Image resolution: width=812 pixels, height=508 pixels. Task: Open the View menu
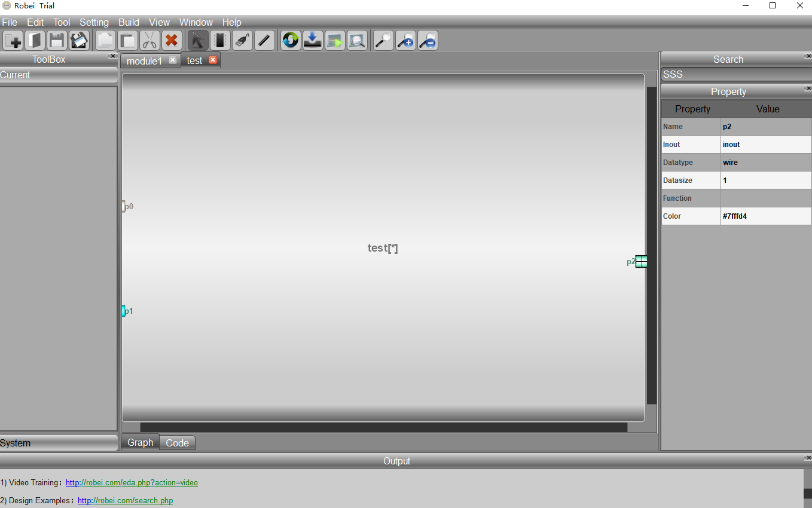159,22
